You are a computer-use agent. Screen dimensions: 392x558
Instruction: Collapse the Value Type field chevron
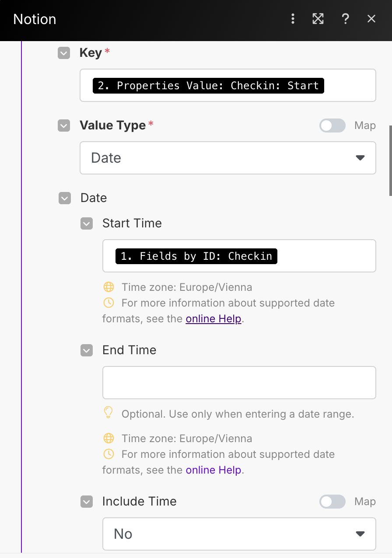pyautogui.click(x=64, y=126)
